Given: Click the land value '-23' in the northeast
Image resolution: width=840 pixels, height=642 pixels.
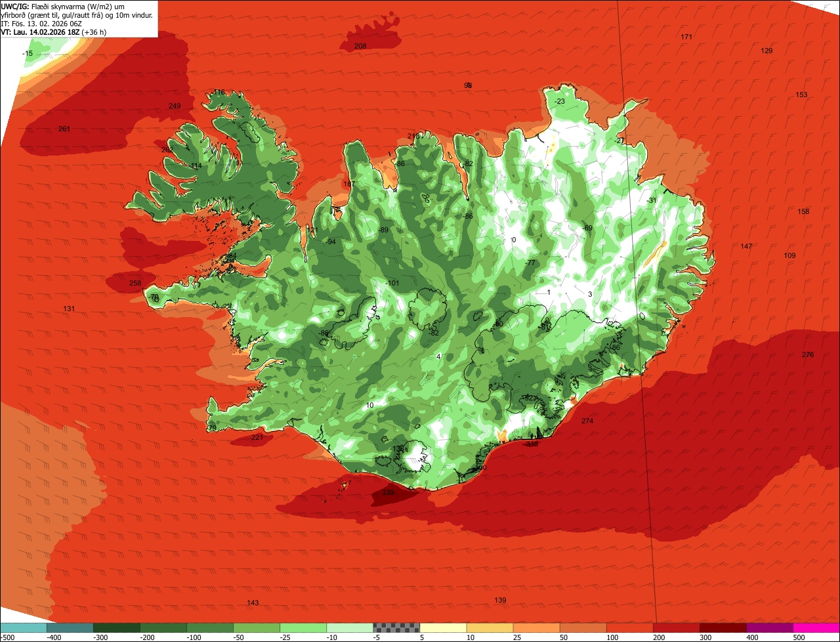Looking at the screenshot, I should tap(559, 101).
